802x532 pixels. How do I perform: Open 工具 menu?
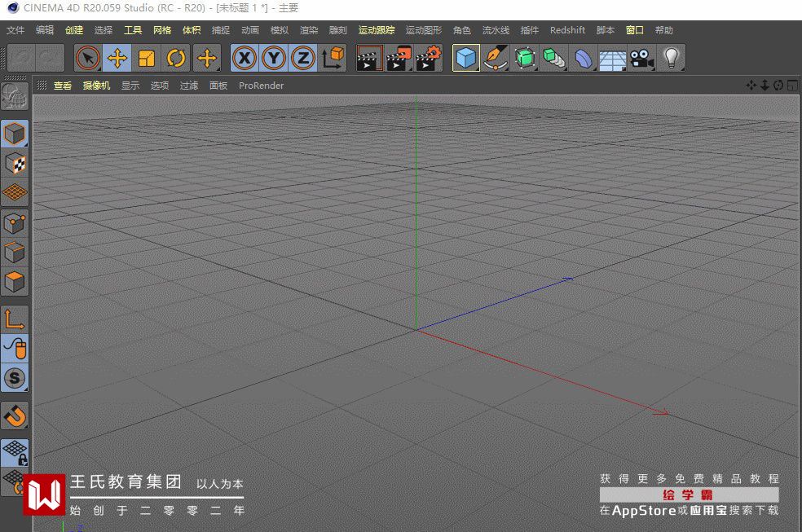point(133,30)
